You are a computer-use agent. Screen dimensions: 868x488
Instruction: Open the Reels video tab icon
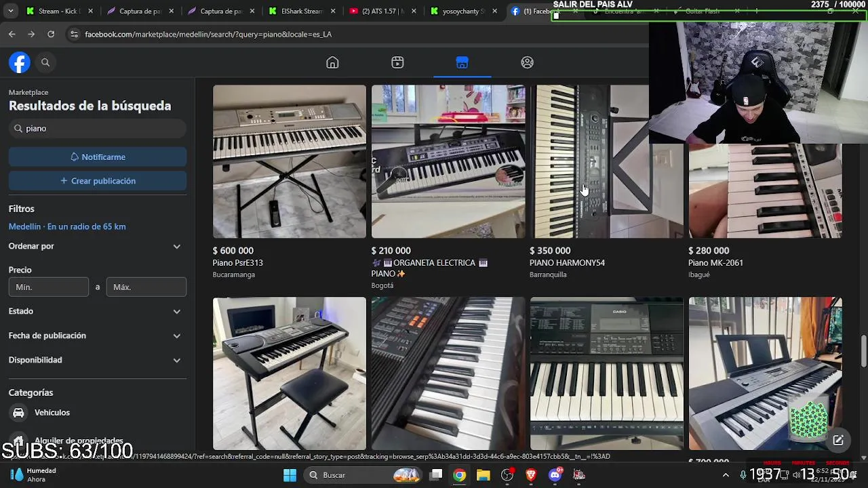tap(397, 62)
